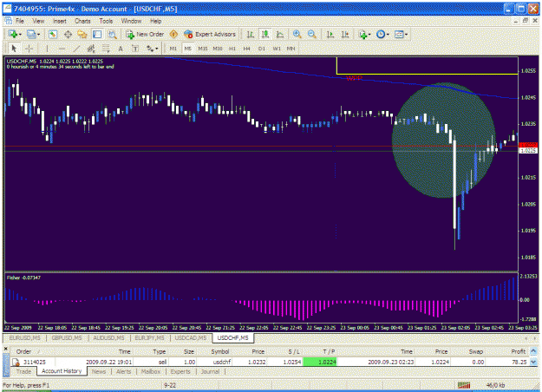
Task: Click the Expert Advisors button
Action: [210, 34]
